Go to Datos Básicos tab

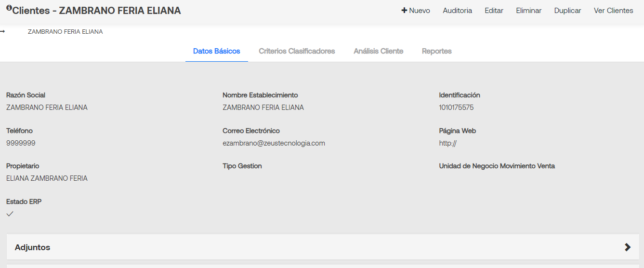click(x=217, y=51)
